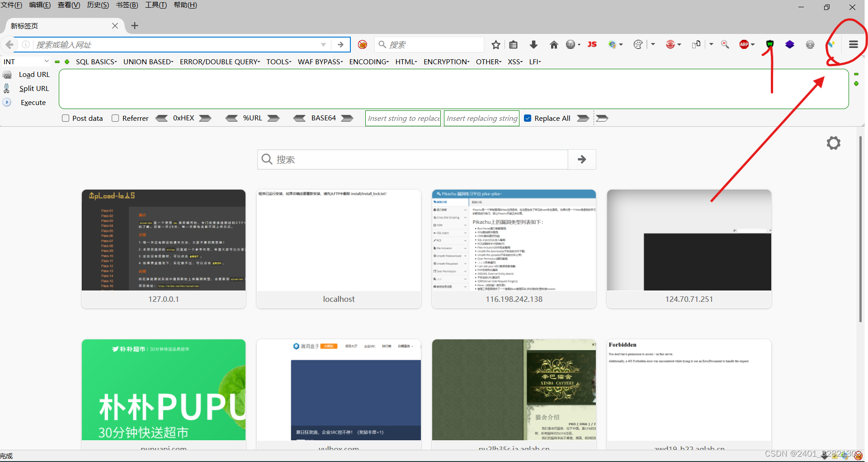
Task: Click the green W shield extension icon
Action: (x=770, y=44)
